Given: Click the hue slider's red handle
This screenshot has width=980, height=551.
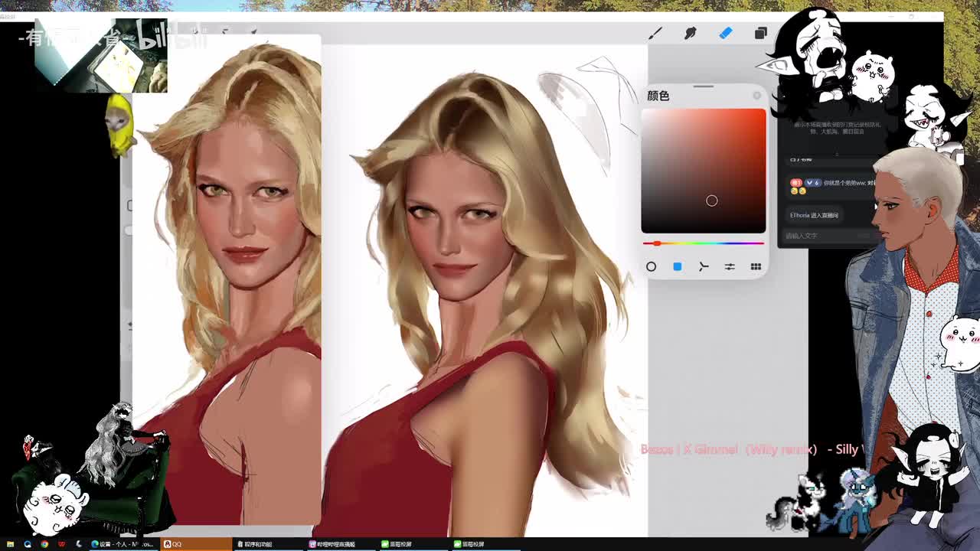Looking at the screenshot, I should click(656, 243).
